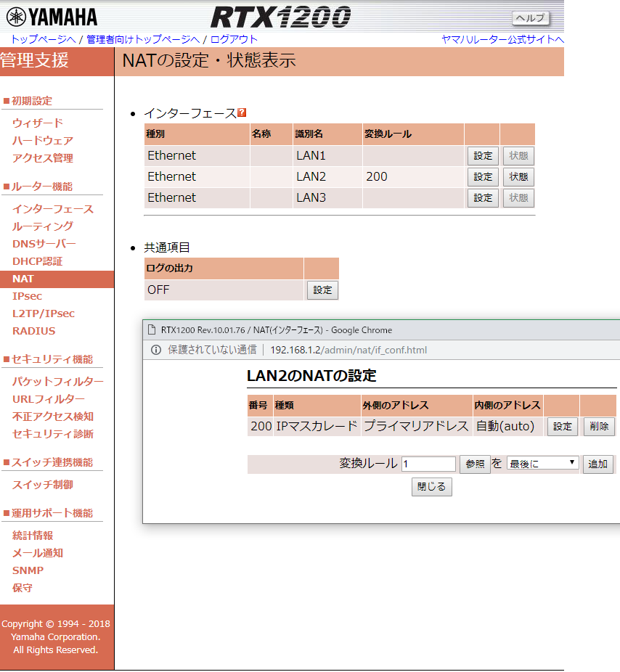Open ルーティング in the sidebar

pos(43,226)
